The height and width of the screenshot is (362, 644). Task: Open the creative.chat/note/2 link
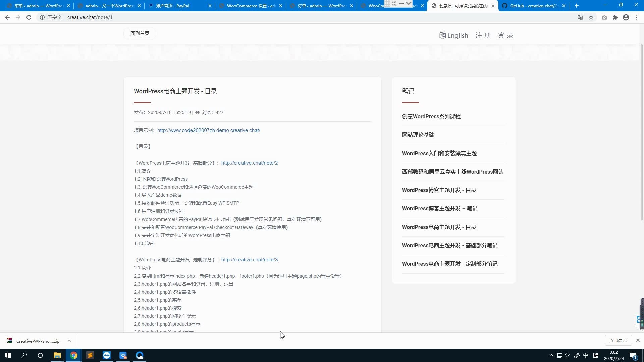tap(249, 163)
